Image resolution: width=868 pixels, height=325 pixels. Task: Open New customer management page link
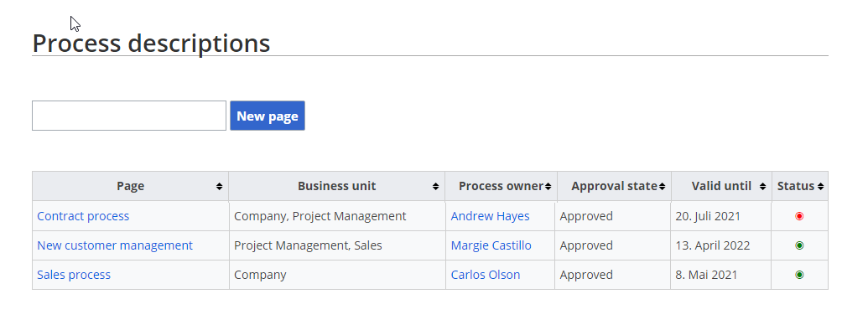[115, 245]
